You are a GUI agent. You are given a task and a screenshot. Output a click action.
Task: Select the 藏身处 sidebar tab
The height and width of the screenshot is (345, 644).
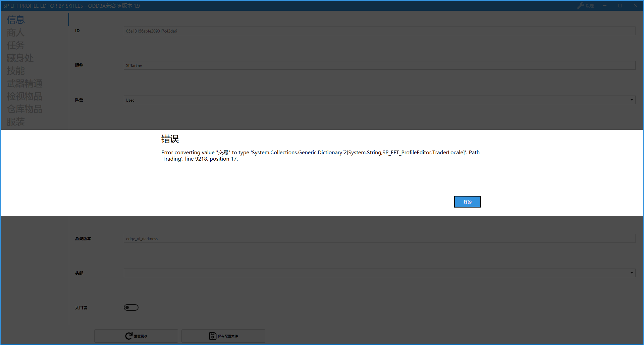point(20,58)
